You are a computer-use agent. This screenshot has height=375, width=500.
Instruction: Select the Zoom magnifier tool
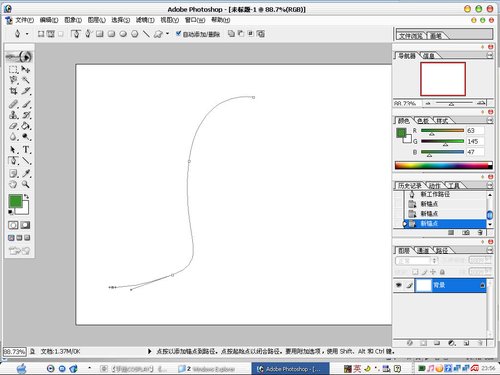pos(26,184)
